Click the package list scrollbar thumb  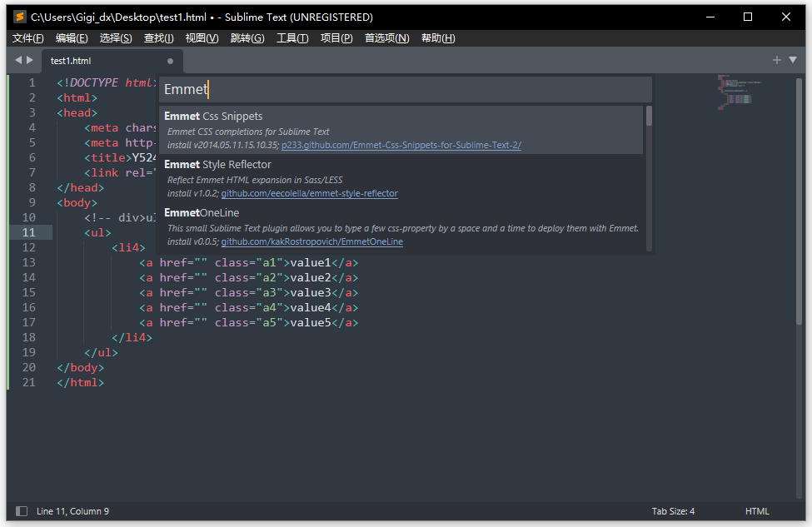point(649,116)
